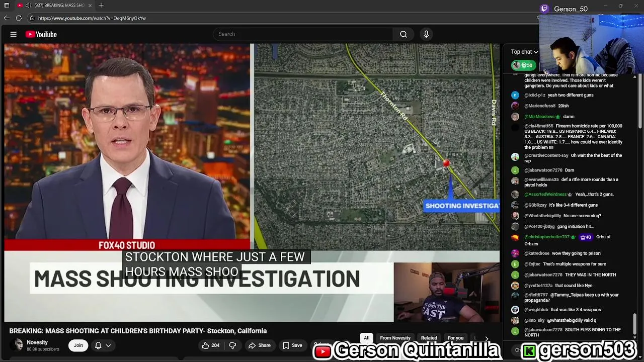Click the browser address bar URL
644x362 pixels.
[92, 18]
